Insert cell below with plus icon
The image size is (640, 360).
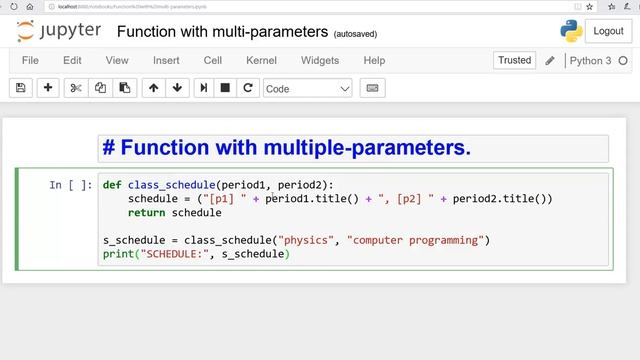[48, 88]
